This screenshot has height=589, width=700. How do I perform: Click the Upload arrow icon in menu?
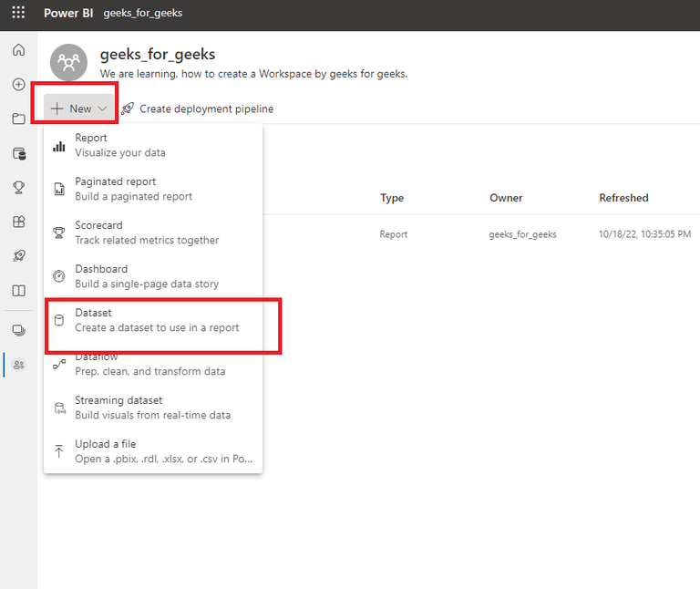(59, 451)
